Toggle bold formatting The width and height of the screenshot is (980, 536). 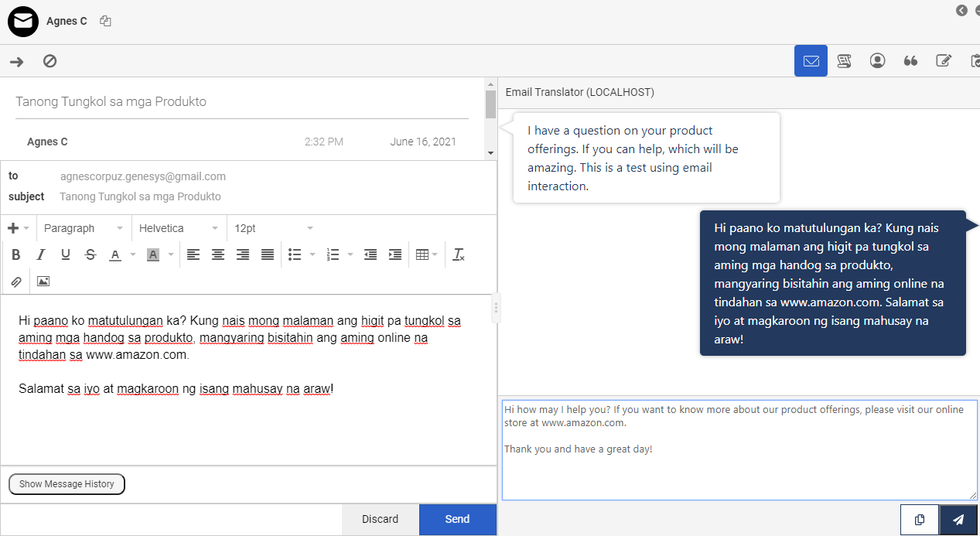15,254
